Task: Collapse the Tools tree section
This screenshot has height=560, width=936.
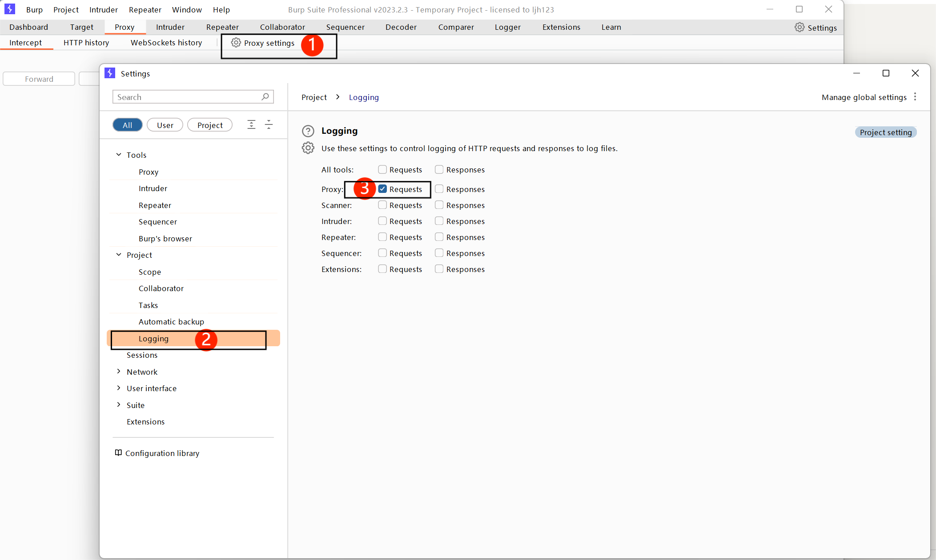Action: [x=119, y=155]
